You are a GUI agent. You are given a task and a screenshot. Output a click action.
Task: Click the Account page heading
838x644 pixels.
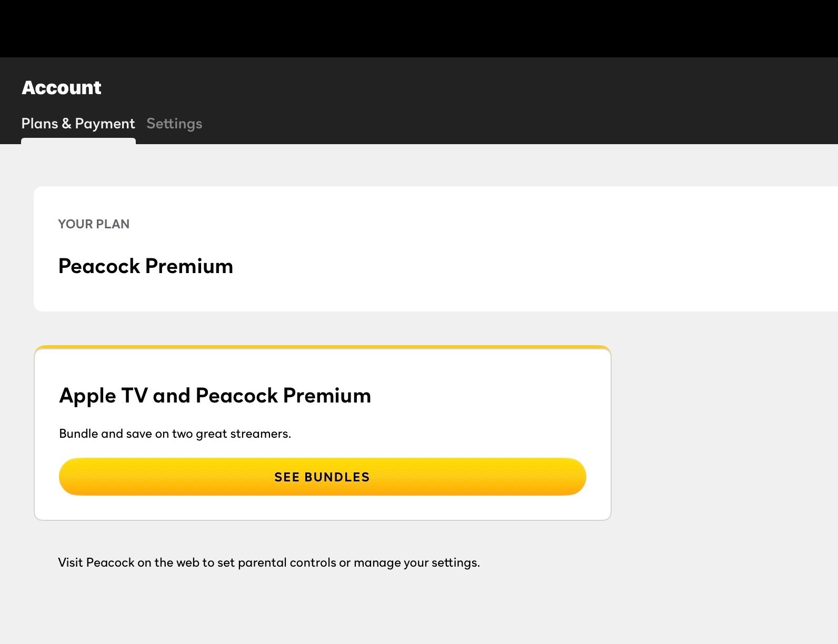coord(61,87)
